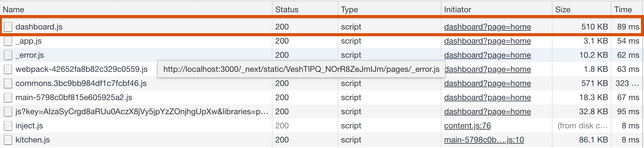This screenshot has width=644, height=148.
Task: Select the commons.3bc9bb984df1c7fcbf46.js request
Action: point(81,83)
